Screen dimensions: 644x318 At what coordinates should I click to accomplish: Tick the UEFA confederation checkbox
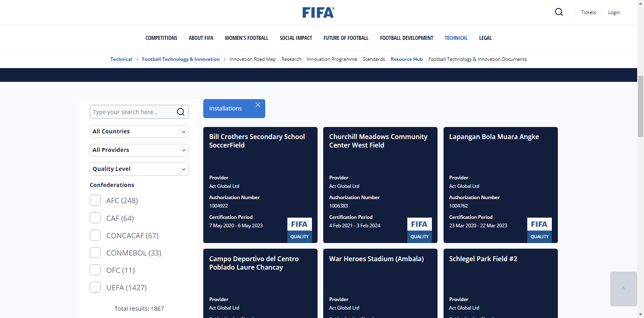[x=95, y=287]
